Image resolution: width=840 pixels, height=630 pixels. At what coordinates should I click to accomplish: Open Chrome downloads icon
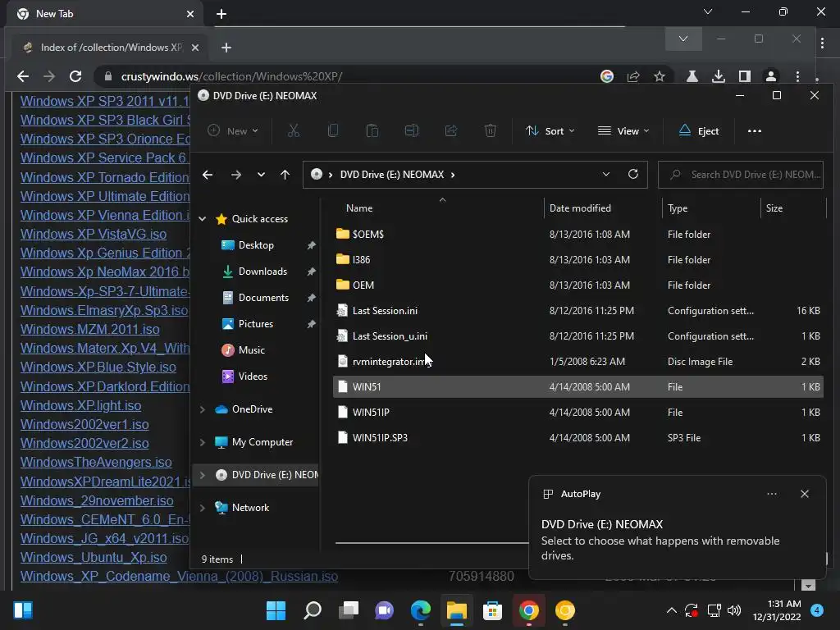click(719, 76)
